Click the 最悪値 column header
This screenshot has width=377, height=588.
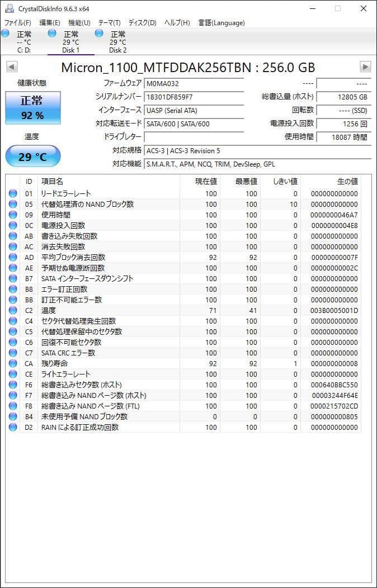tap(241, 182)
